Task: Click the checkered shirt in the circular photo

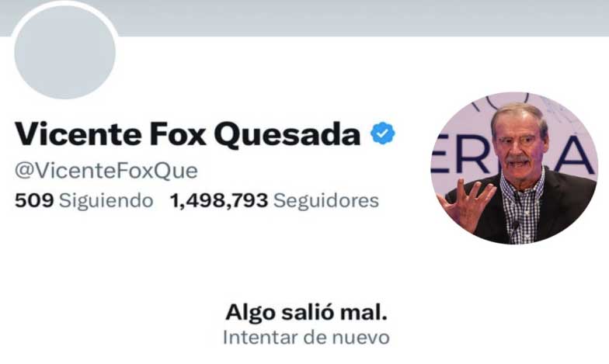Action: pos(522,208)
